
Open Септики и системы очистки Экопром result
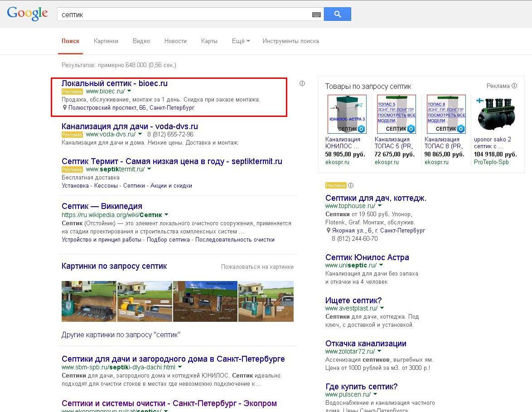(169, 403)
